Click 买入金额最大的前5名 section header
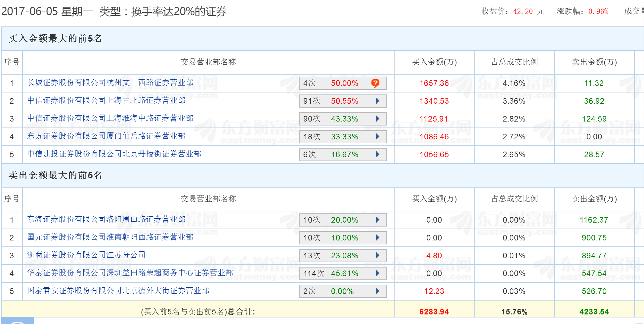 (55, 39)
